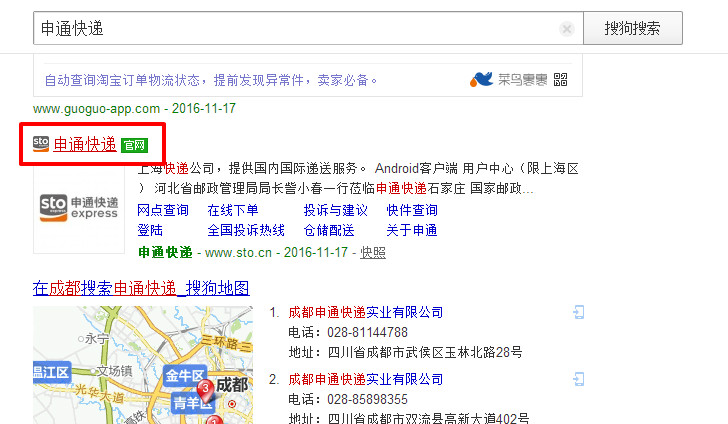Open the 快照 cached page link
The width and height of the screenshot is (728, 424).
pos(373,253)
